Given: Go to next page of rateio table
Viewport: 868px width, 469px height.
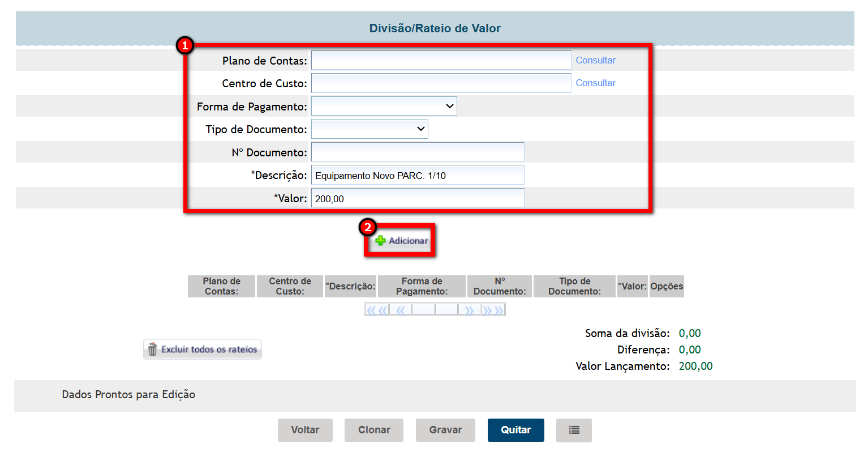Looking at the screenshot, I should [x=469, y=310].
